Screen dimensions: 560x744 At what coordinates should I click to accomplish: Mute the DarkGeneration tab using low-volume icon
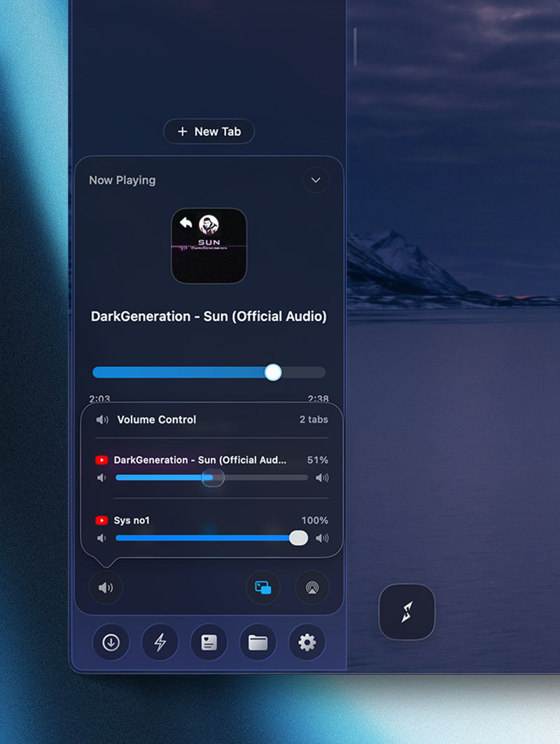[101, 478]
